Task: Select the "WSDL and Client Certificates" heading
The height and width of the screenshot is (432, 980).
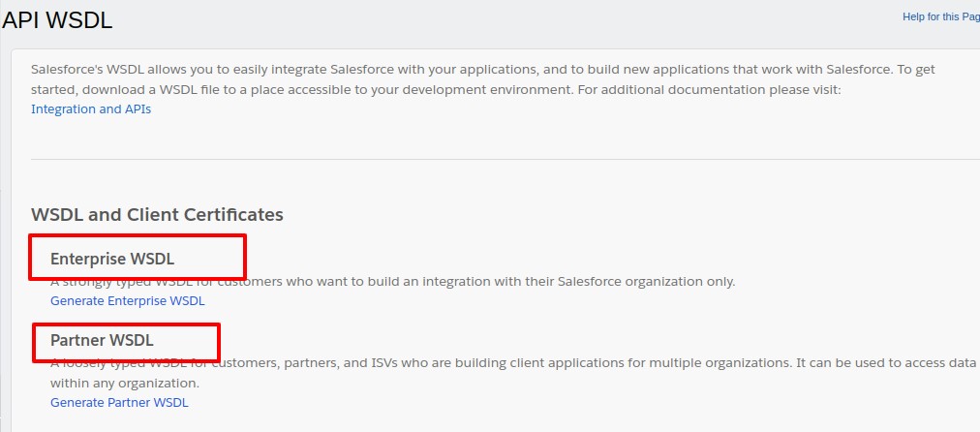Action: click(x=157, y=214)
